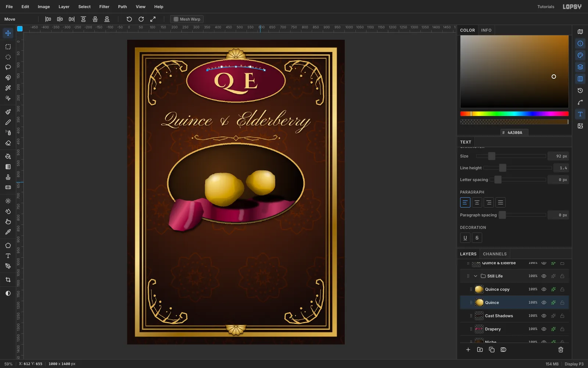Select the Elliptical Marquee tool
The height and width of the screenshot is (368, 588).
(x=8, y=57)
